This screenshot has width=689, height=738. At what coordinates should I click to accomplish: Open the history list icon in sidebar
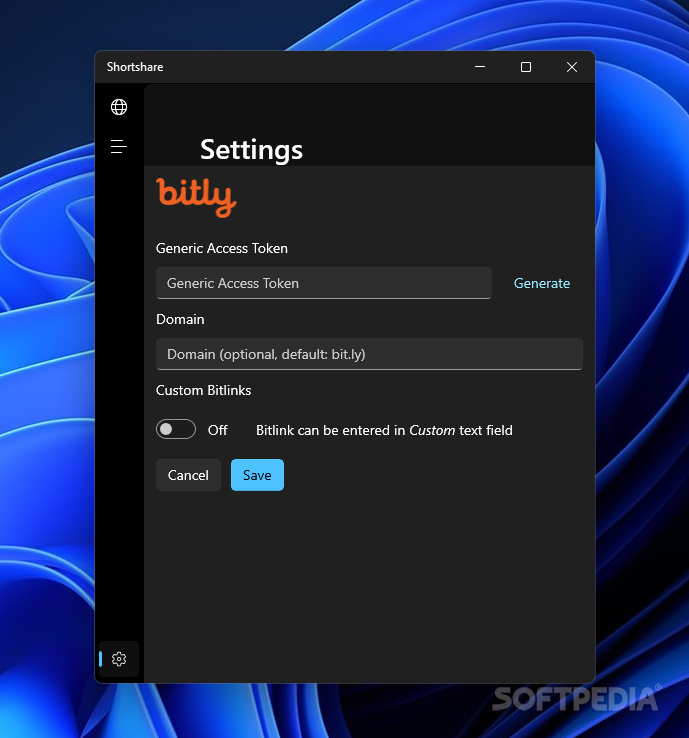tap(119, 146)
